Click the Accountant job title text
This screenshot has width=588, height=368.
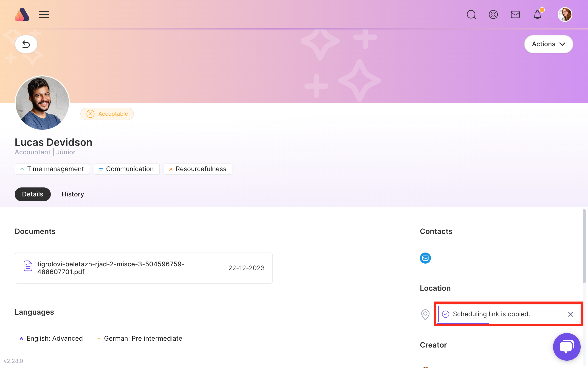pos(33,152)
